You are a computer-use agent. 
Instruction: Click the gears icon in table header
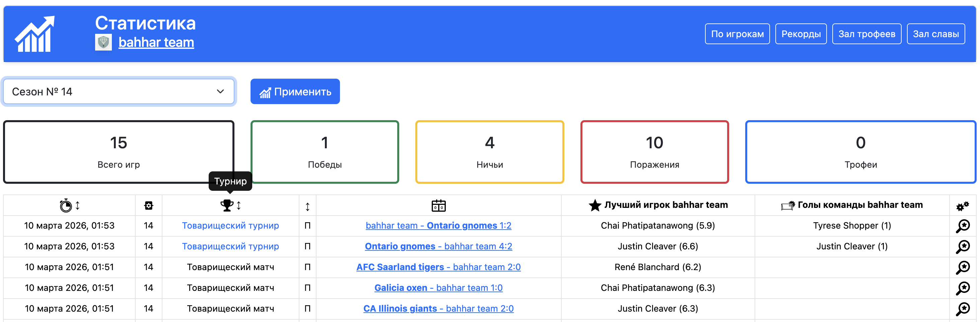click(962, 206)
